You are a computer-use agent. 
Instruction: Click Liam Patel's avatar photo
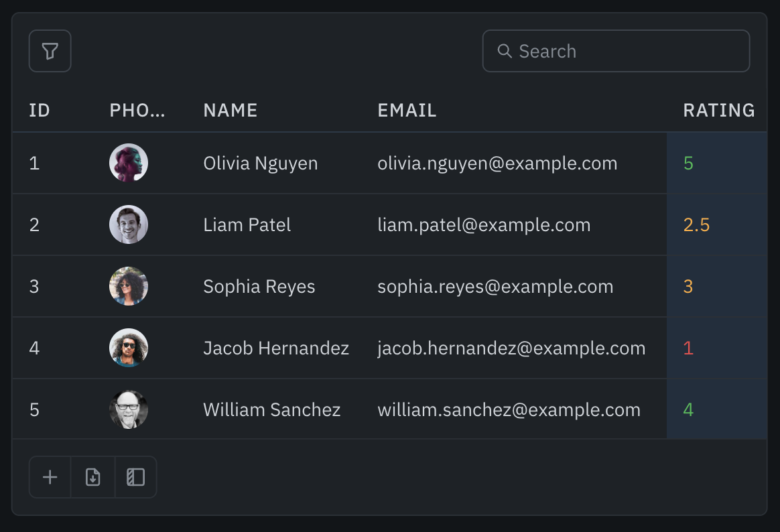click(x=129, y=224)
